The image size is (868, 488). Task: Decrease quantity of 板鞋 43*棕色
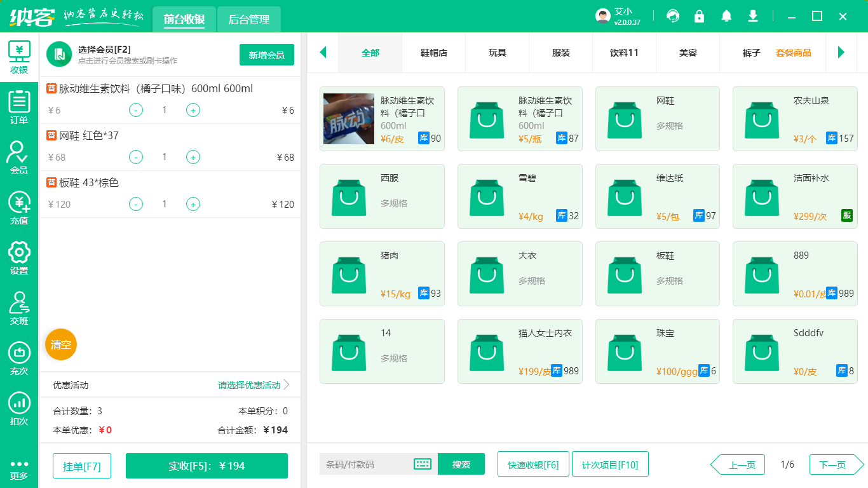136,204
